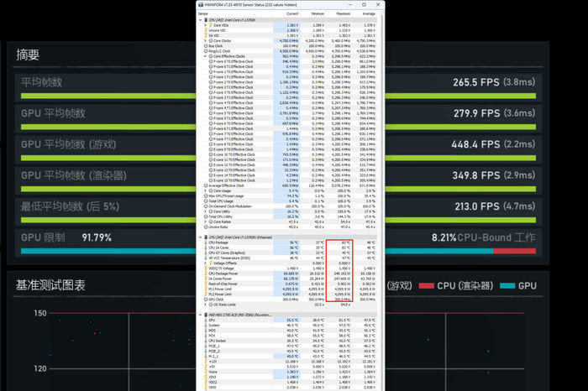Click GPU Clock row icon
The width and height of the screenshot is (588, 391).
coord(206,300)
